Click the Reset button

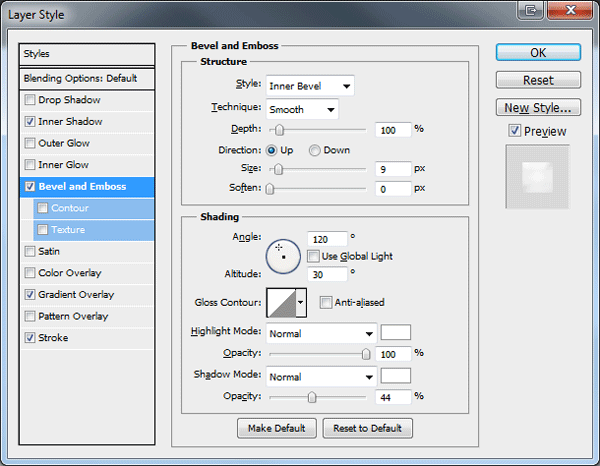(538, 80)
